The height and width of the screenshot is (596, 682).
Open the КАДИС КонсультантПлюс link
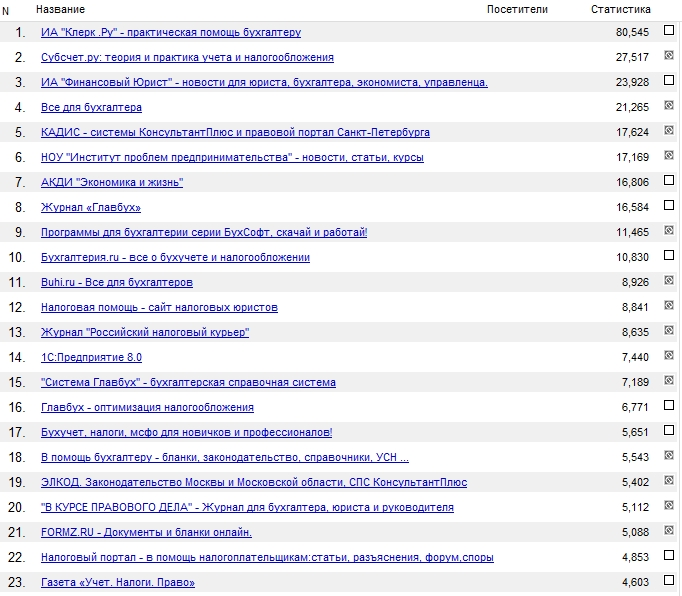[235, 133]
